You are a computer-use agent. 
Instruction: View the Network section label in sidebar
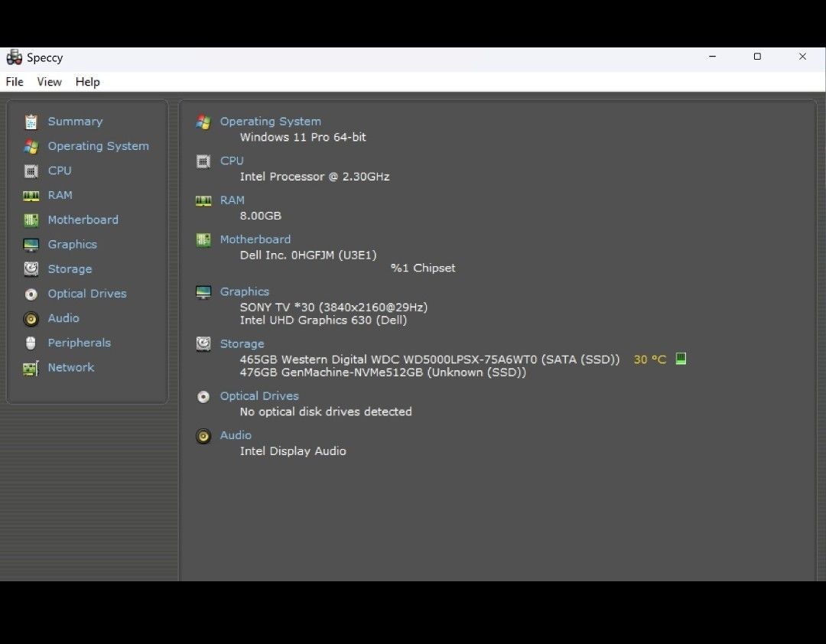pos(71,367)
